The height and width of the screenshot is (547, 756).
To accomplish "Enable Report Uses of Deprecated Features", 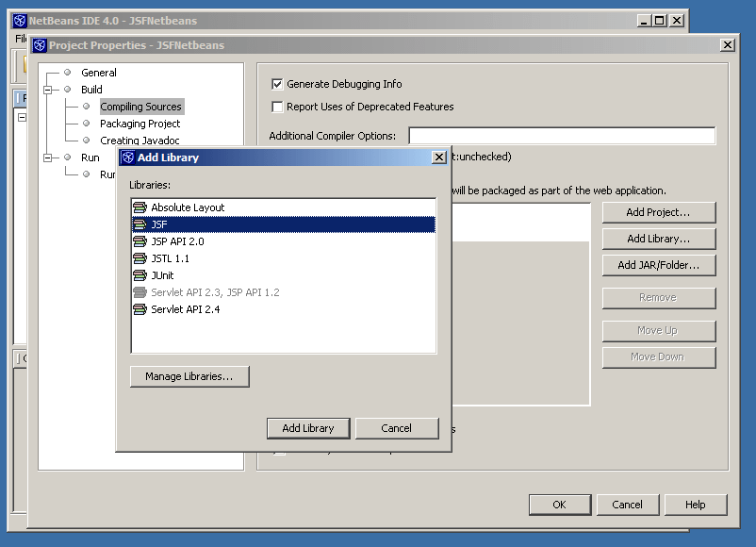I will pos(277,107).
